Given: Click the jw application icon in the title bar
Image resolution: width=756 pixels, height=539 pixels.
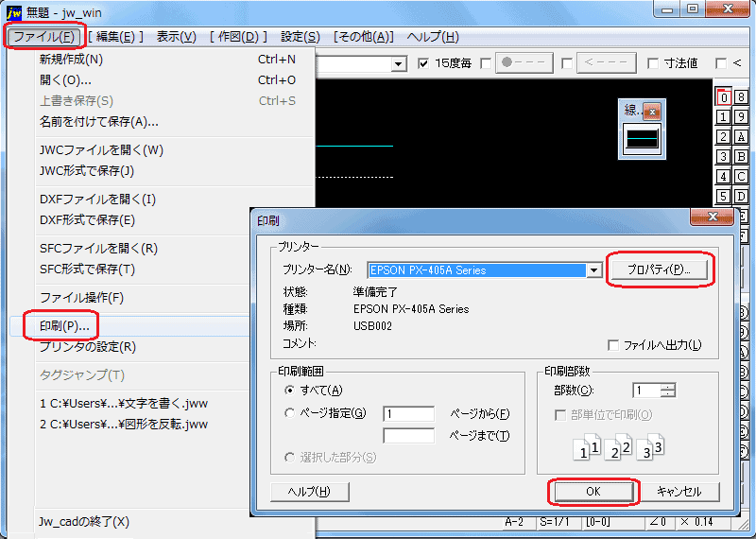Looking at the screenshot, I should (x=13, y=12).
